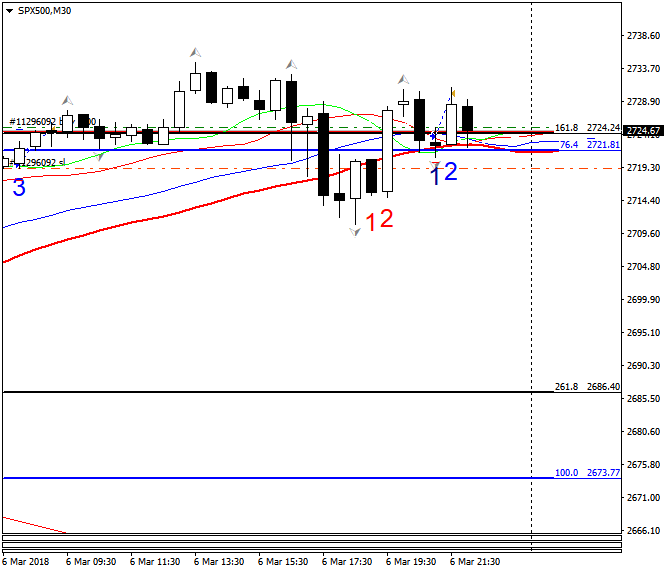This screenshot has width=664, height=573.
Task: Select the red 12 label
Action: click(x=379, y=220)
